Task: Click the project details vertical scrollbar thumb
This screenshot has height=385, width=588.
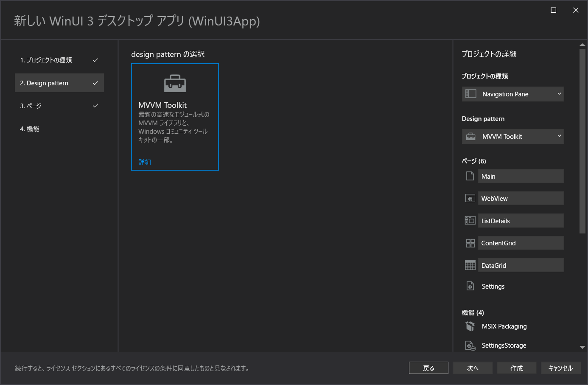Action: point(582,141)
